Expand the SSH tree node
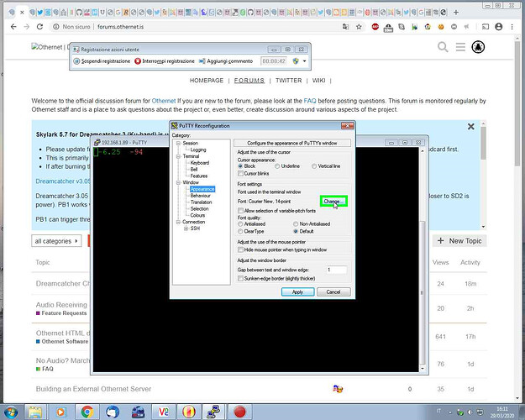 pos(186,228)
